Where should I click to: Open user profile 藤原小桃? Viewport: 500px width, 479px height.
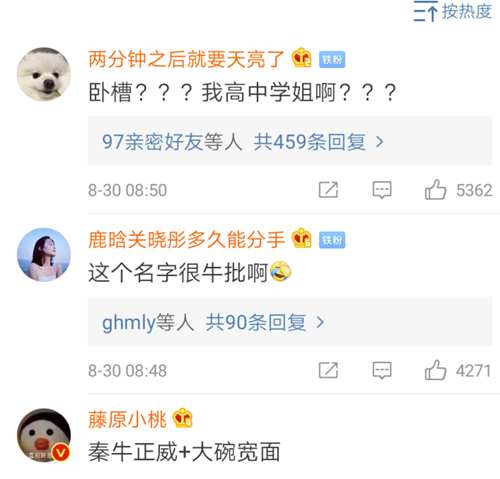[127, 419]
